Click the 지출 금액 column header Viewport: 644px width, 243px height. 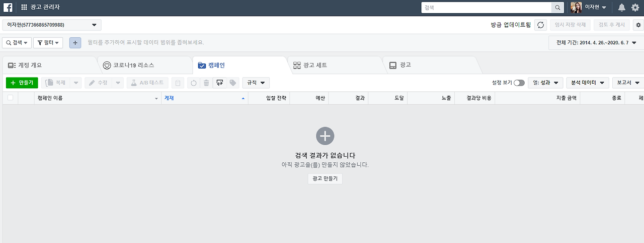(x=537, y=98)
